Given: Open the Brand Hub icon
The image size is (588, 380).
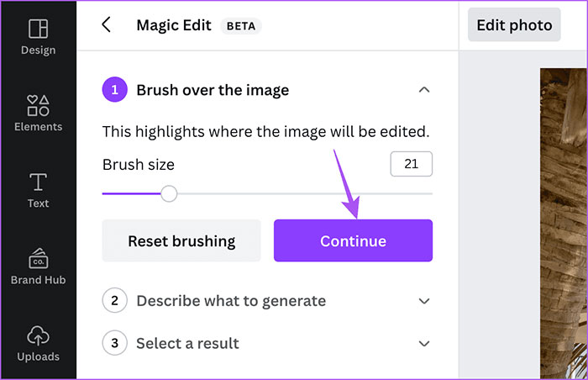Looking at the screenshot, I should click(x=38, y=258).
